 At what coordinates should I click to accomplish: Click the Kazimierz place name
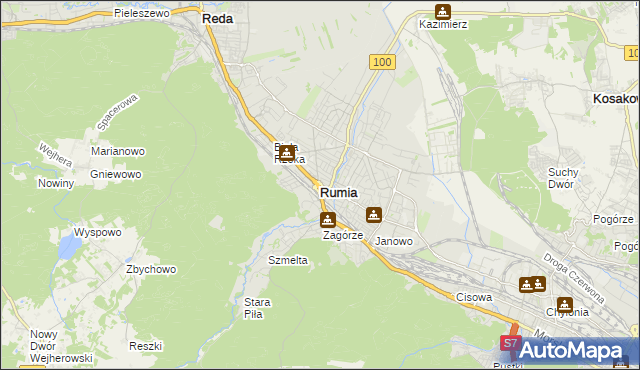click(x=443, y=24)
